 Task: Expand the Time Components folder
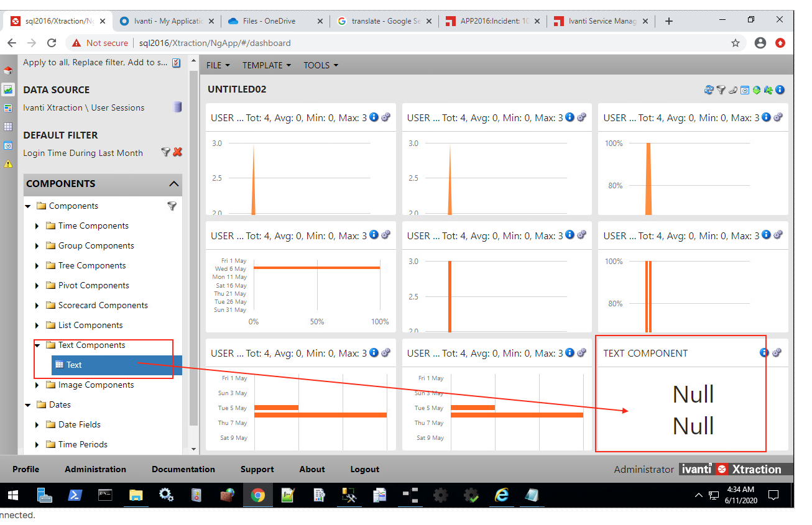coord(37,226)
